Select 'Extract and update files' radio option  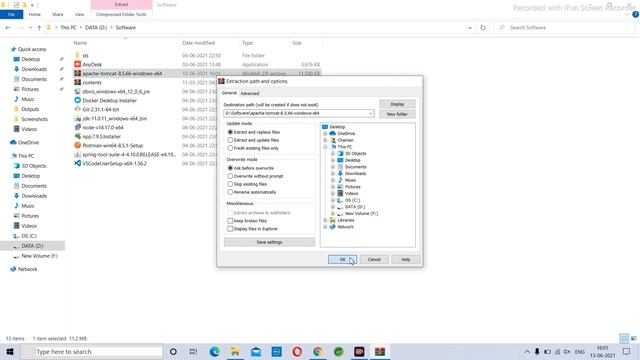(x=230, y=140)
